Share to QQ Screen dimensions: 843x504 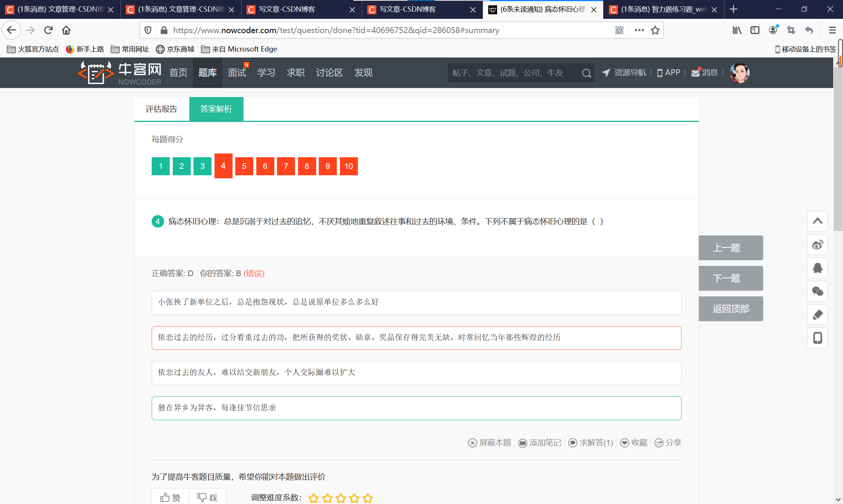[x=817, y=268]
